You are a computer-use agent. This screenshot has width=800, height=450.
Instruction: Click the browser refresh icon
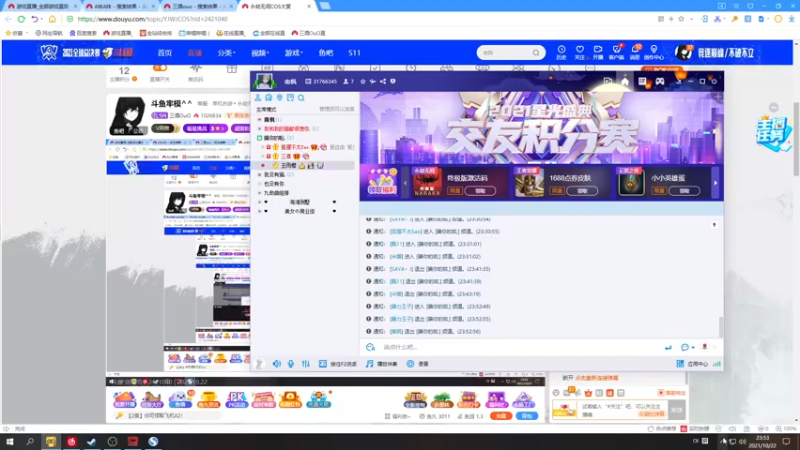[21, 19]
